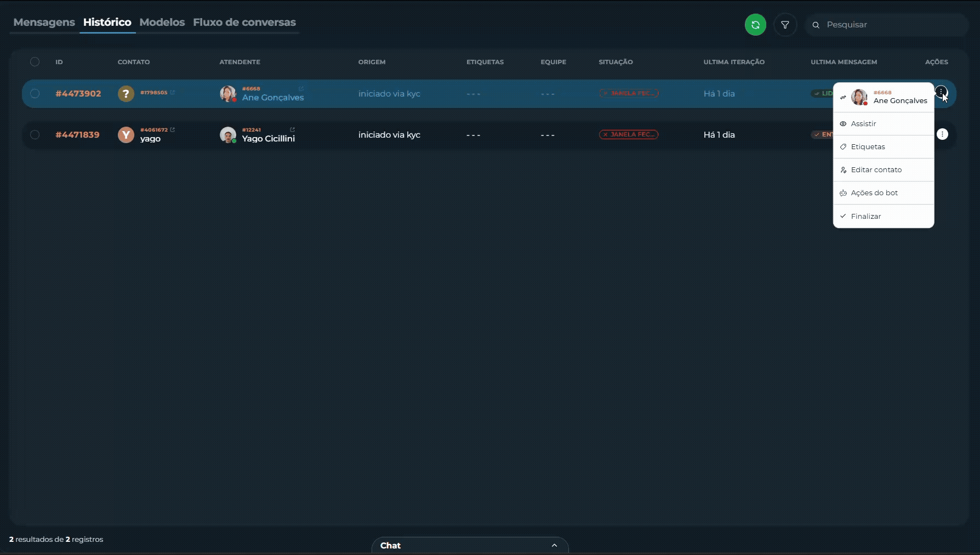
Task: Open the filter funnel icon
Action: coord(785,25)
